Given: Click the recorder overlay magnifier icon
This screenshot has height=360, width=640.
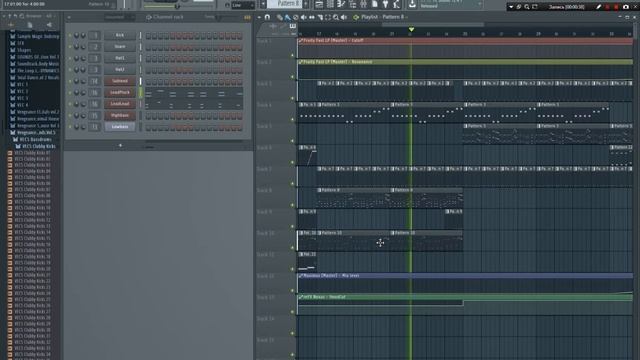Looking at the screenshot, I should (x=527, y=7).
